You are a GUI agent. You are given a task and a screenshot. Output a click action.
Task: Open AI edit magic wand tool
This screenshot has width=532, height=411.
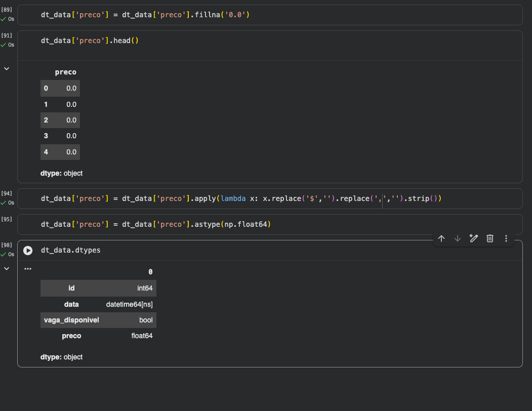(474, 238)
